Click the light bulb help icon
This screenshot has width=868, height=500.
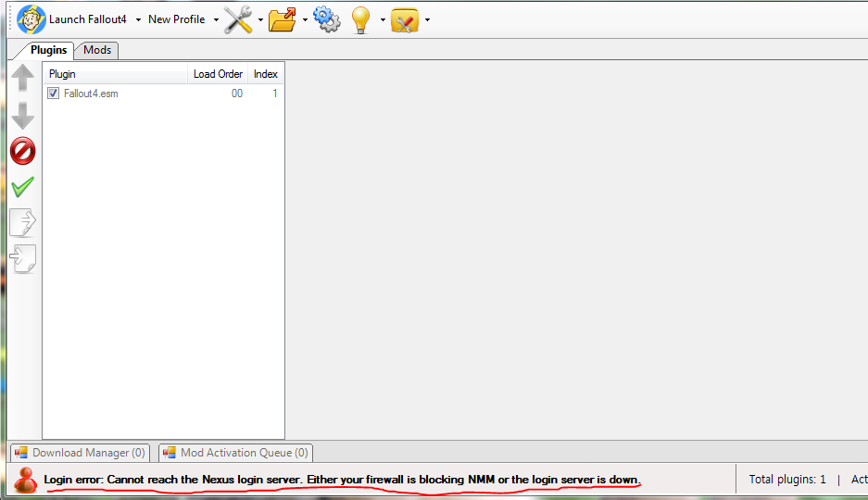click(361, 19)
